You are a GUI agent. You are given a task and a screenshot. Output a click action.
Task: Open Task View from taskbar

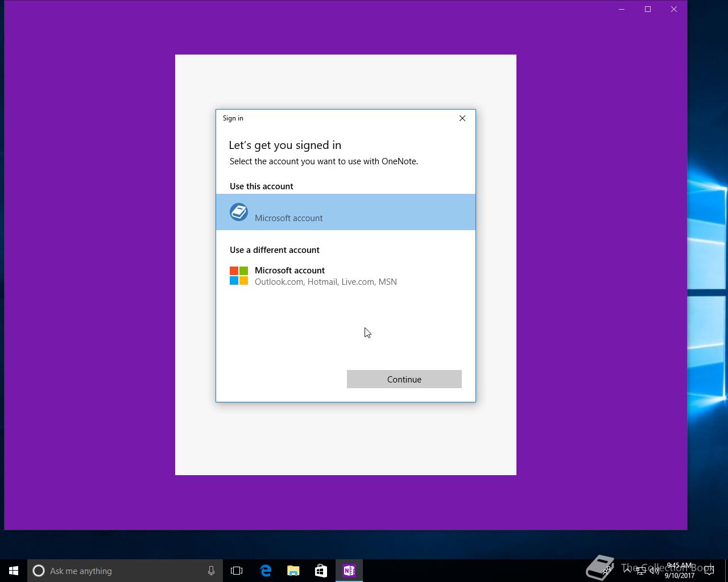coord(237,571)
